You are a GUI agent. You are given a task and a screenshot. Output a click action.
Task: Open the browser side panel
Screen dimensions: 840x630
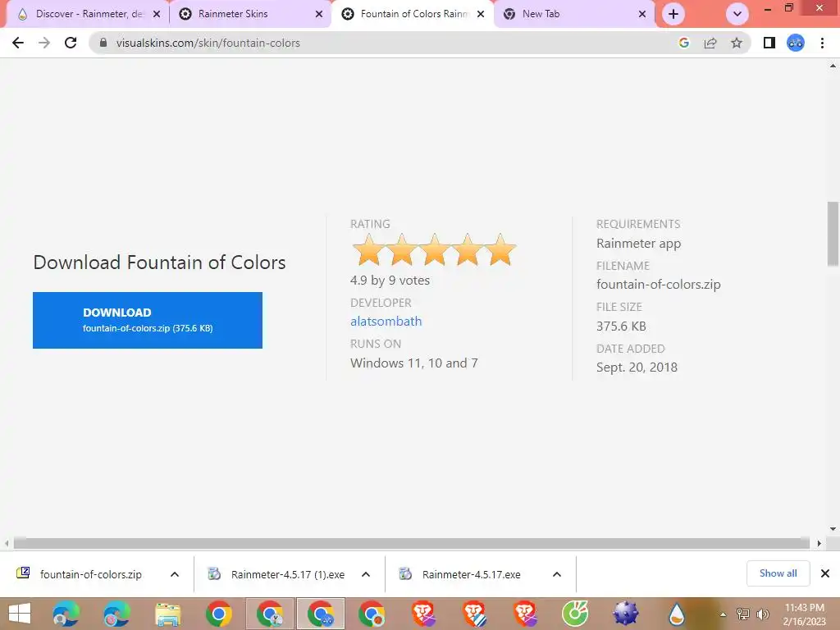pyautogui.click(x=769, y=43)
